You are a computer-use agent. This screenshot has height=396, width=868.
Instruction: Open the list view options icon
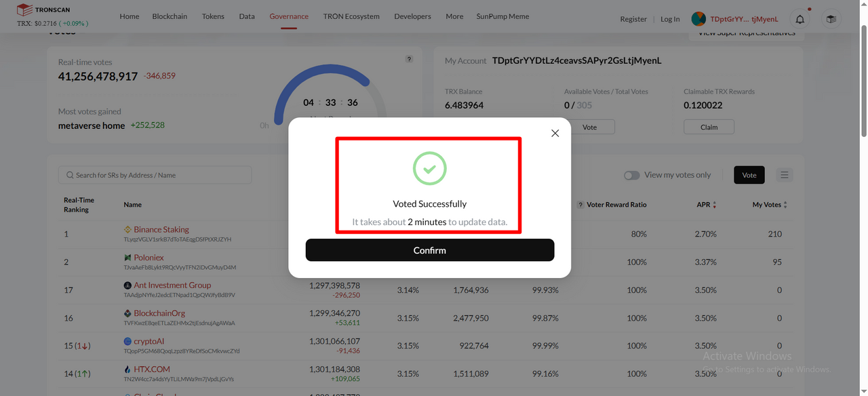click(785, 175)
